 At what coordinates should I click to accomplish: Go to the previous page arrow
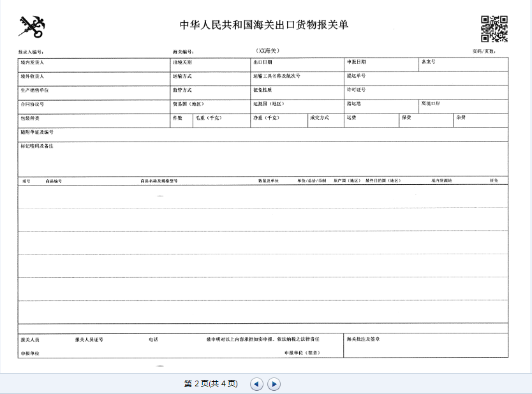point(256,384)
